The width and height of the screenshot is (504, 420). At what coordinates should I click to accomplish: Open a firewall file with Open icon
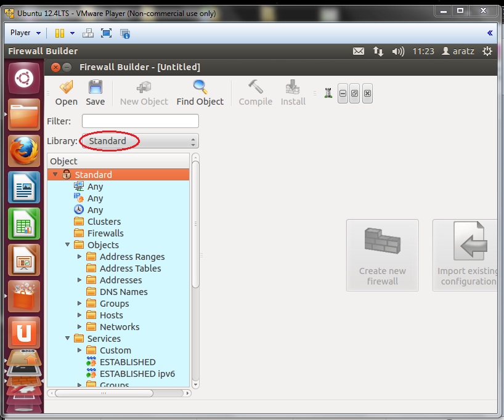(x=66, y=92)
